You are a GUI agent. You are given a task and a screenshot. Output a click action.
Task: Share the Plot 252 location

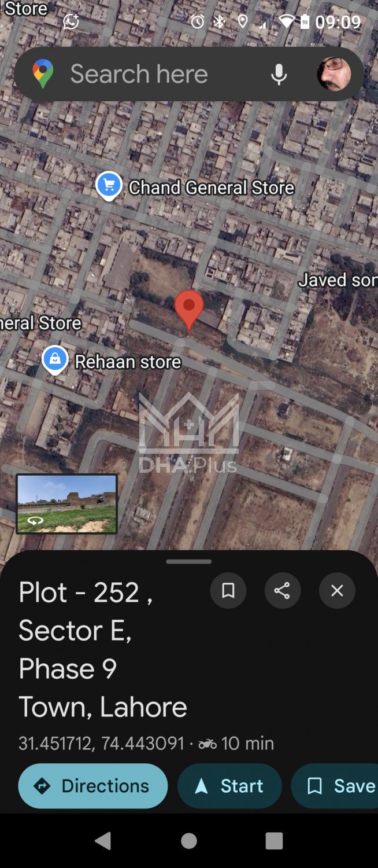(282, 590)
